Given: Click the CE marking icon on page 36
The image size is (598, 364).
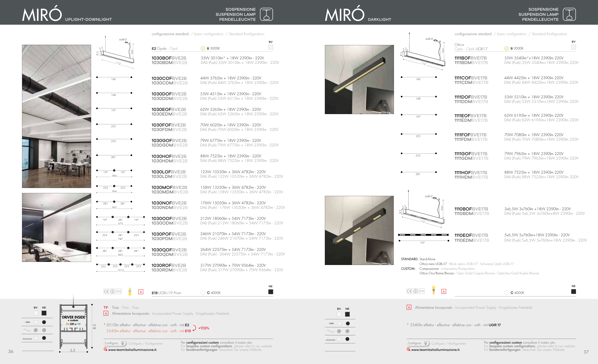Looking at the screenshot, I should [106, 292].
